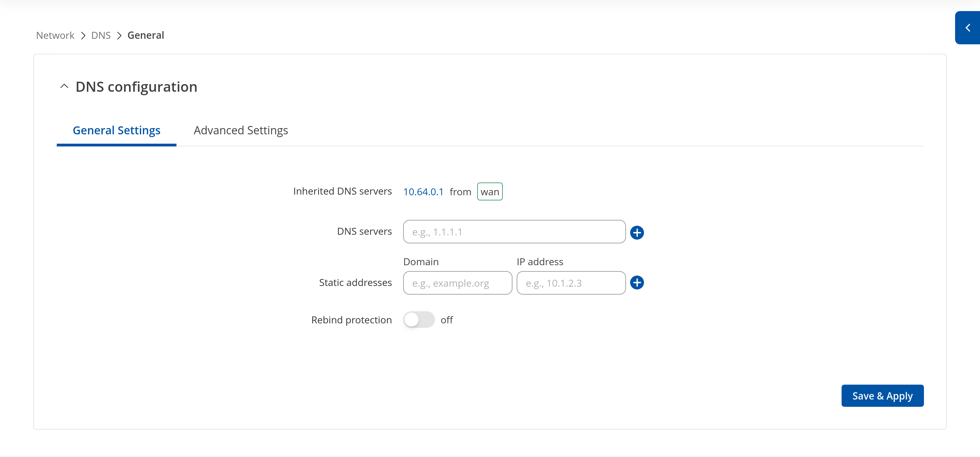Open the blue side panel arrow
Image resolution: width=980 pixels, height=457 pixels.
pyautogui.click(x=968, y=28)
